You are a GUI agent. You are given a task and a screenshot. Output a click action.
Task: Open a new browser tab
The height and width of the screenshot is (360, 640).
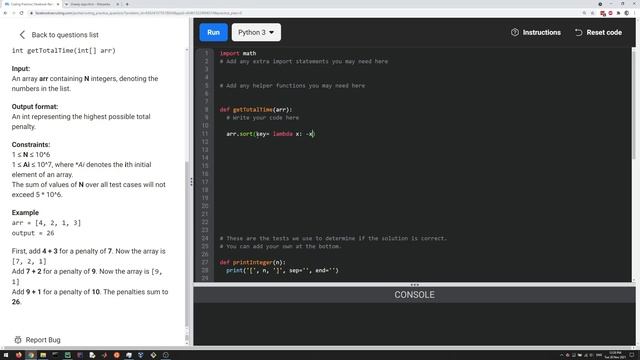[127, 4]
